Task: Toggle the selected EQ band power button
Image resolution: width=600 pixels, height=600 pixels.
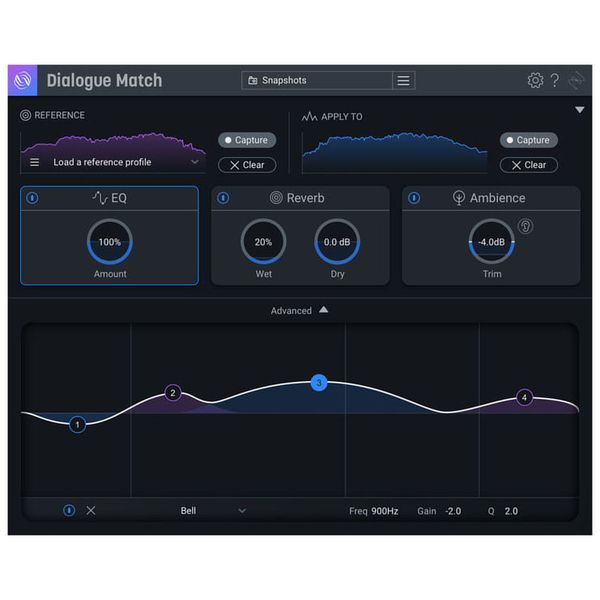Action: [x=69, y=510]
